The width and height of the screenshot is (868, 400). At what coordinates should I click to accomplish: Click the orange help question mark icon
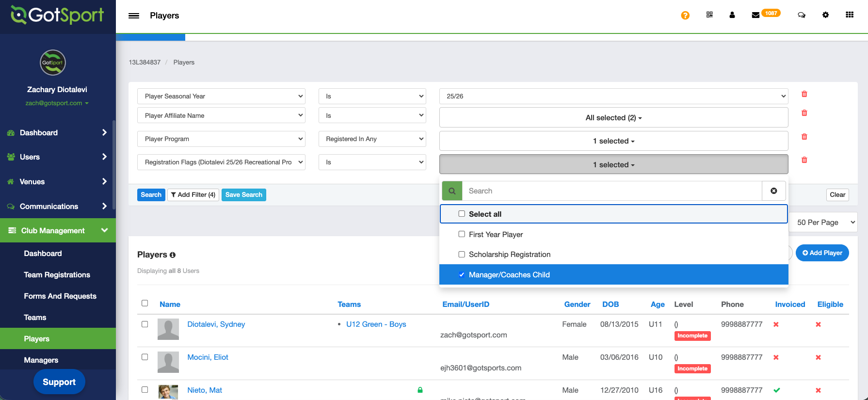tap(685, 16)
